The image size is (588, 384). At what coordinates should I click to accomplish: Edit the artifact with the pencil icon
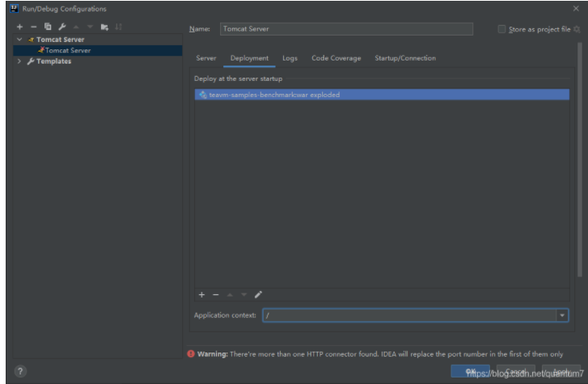pos(259,295)
